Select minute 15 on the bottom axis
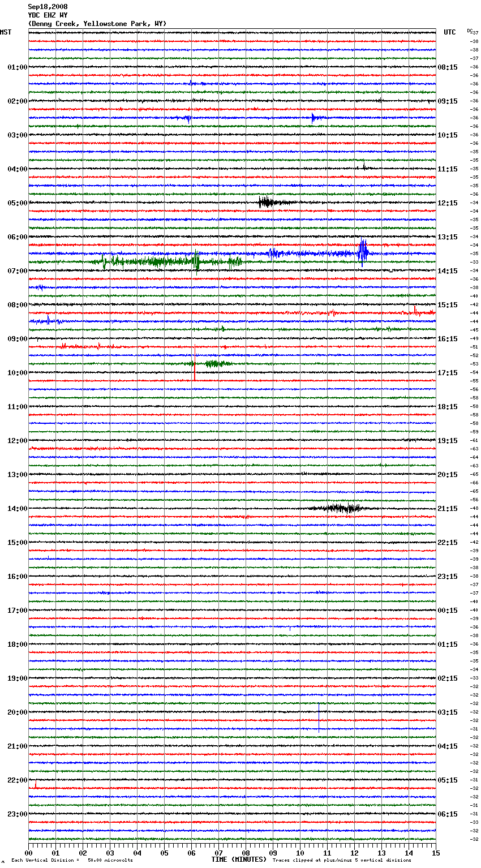 436,853
